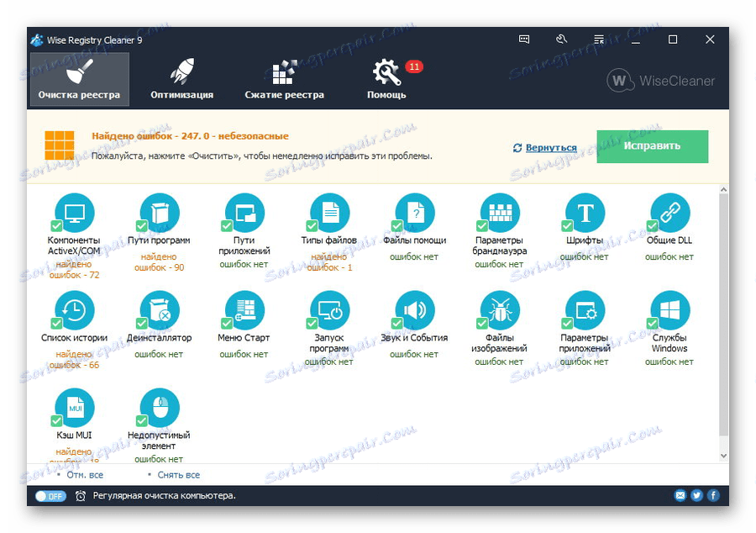Click the 'ошибок - 72' result text

[74, 275]
